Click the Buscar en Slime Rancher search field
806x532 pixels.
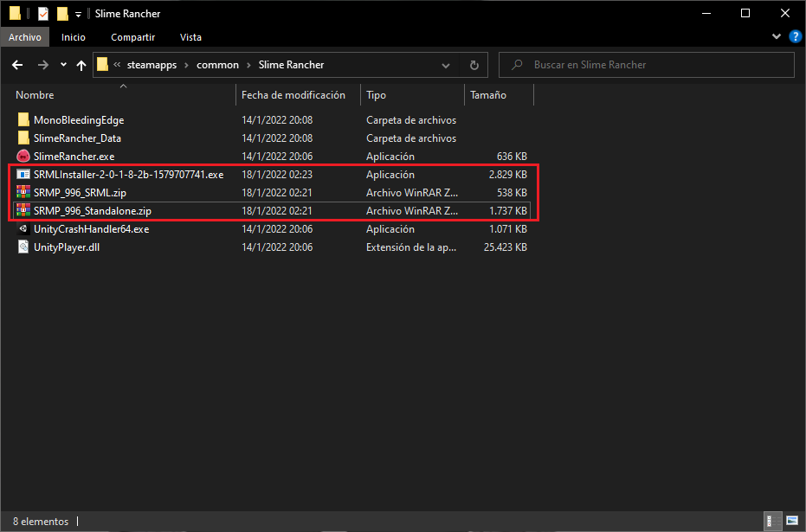[647, 65]
